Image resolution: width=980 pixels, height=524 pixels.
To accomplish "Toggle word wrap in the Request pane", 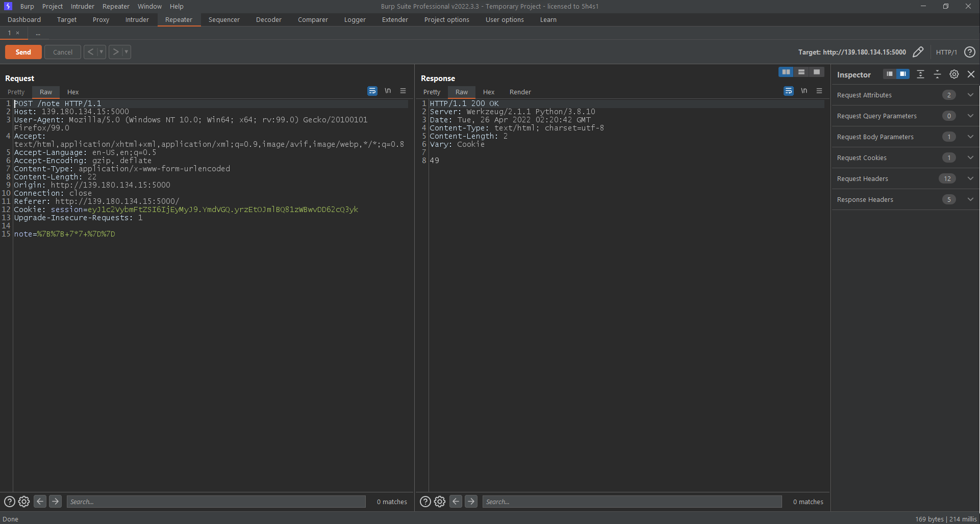I will [372, 91].
